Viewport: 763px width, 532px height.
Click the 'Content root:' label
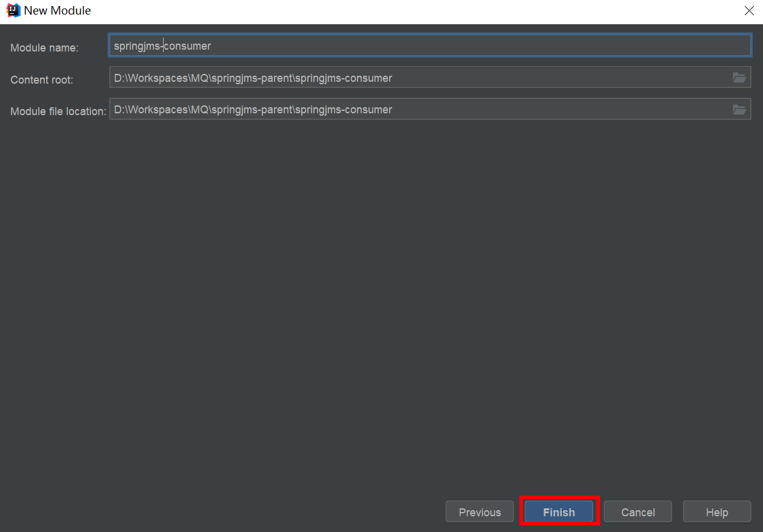(41, 79)
